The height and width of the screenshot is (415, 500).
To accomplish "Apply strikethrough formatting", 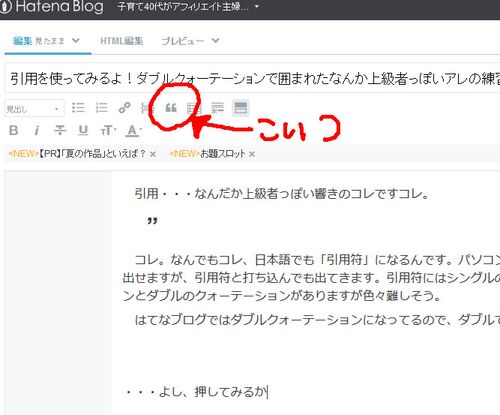I will point(60,130).
